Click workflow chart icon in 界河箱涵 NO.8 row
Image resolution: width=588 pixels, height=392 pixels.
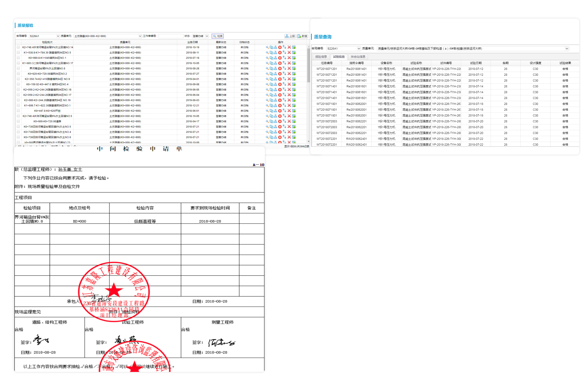point(284,68)
